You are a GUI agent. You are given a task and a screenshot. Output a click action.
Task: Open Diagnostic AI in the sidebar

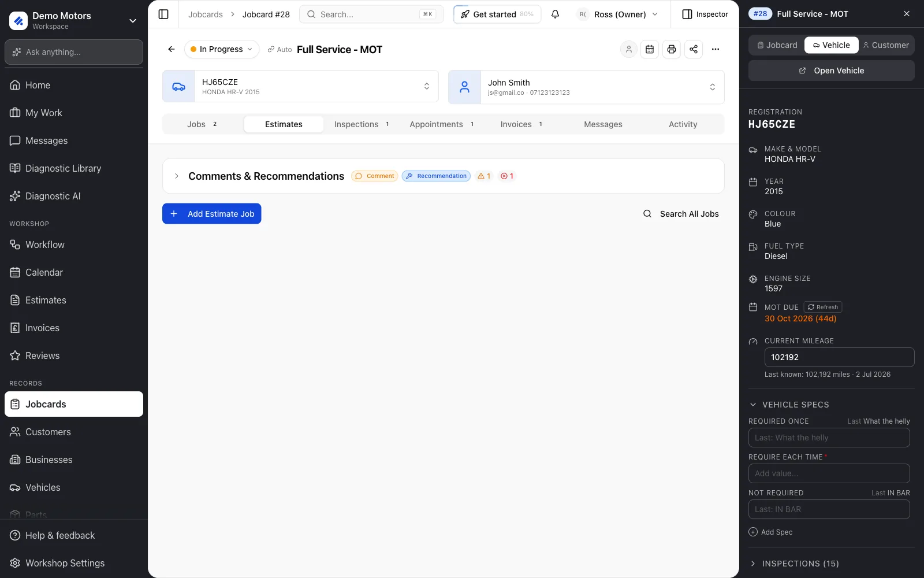click(x=74, y=196)
